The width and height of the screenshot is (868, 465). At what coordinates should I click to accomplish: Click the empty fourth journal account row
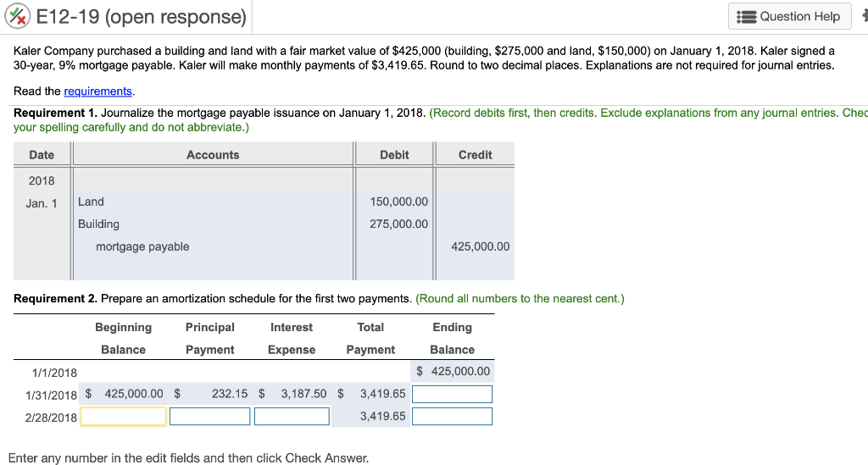pyautogui.click(x=213, y=269)
